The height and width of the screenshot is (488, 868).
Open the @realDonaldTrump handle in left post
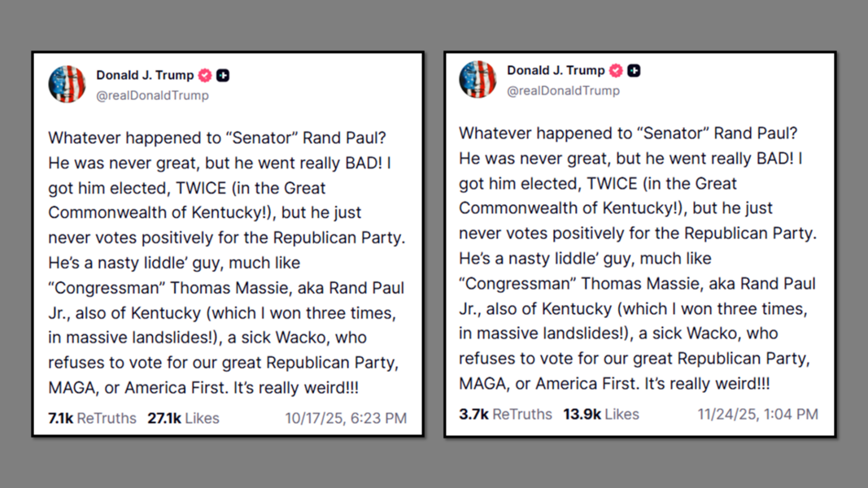(152, 95)
